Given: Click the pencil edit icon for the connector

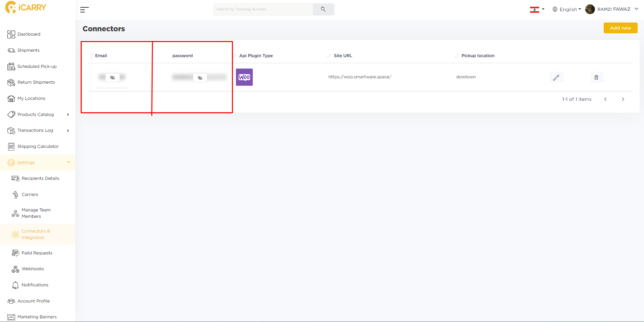Looking at the screenshot, I should 556,77.
